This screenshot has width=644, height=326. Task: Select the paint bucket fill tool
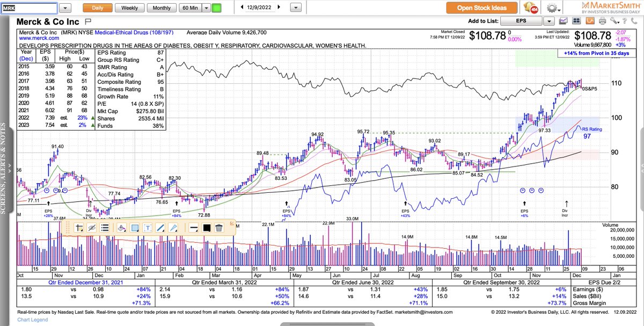(121, 228)
